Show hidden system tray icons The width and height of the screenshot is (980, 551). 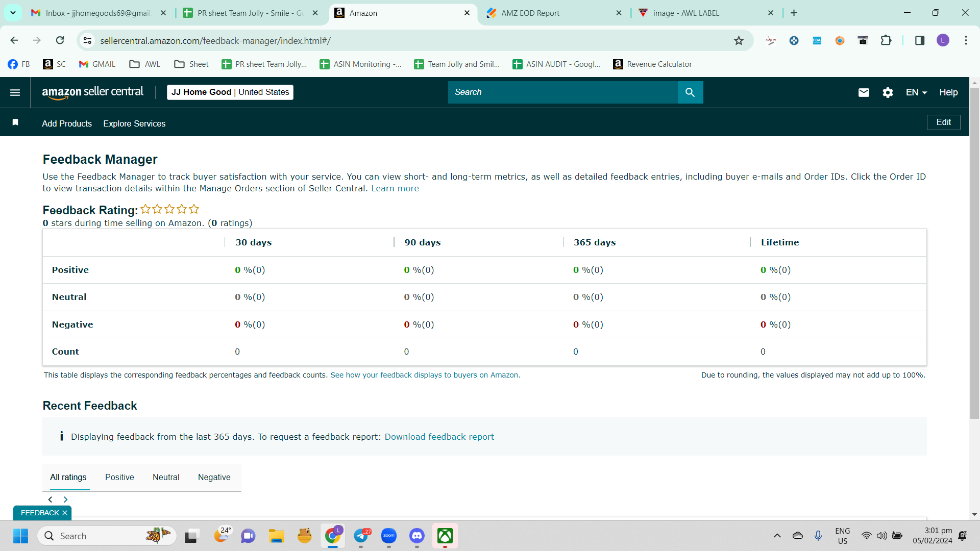pyautogui.click(x=777, y=536)
